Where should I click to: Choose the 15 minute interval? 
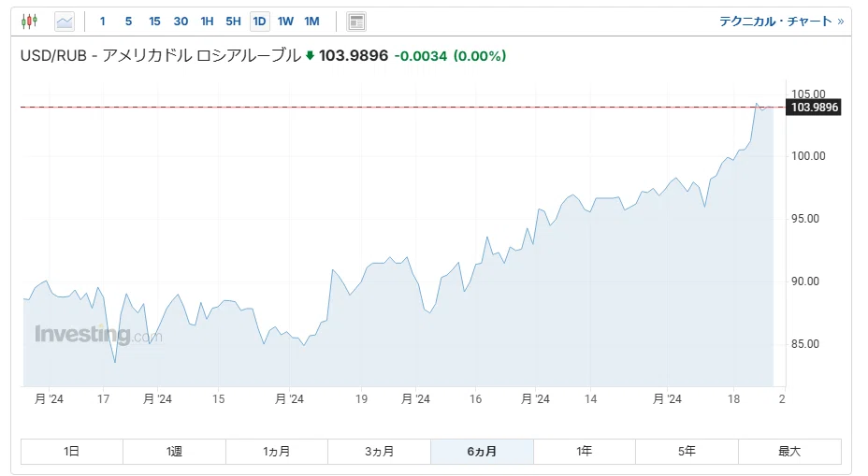[x=154, y=22]
